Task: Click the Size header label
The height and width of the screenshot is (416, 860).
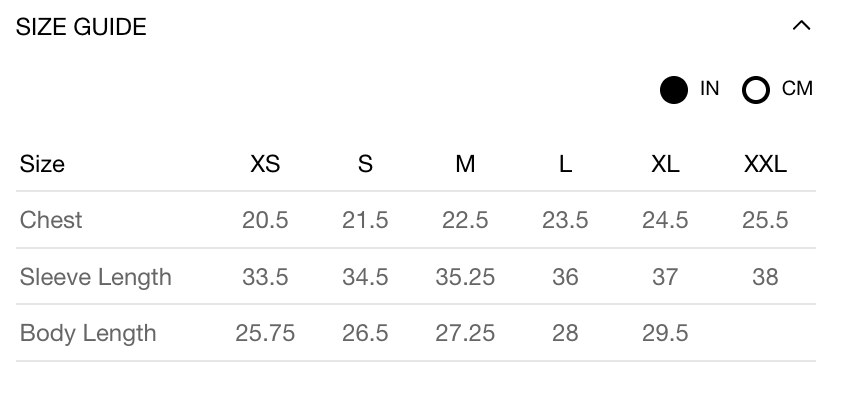Action: (42, 164)
